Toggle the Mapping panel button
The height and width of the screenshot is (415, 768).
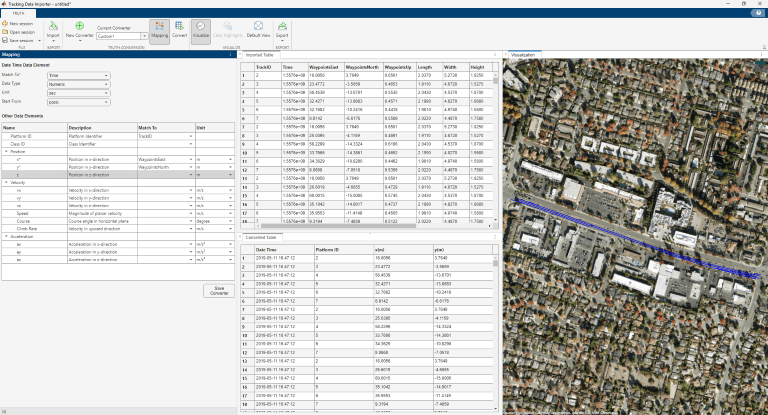pos(159,30)
